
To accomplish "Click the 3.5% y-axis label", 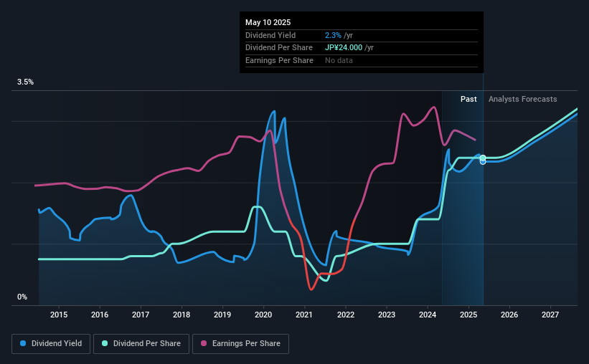I will tap(25, 82).
